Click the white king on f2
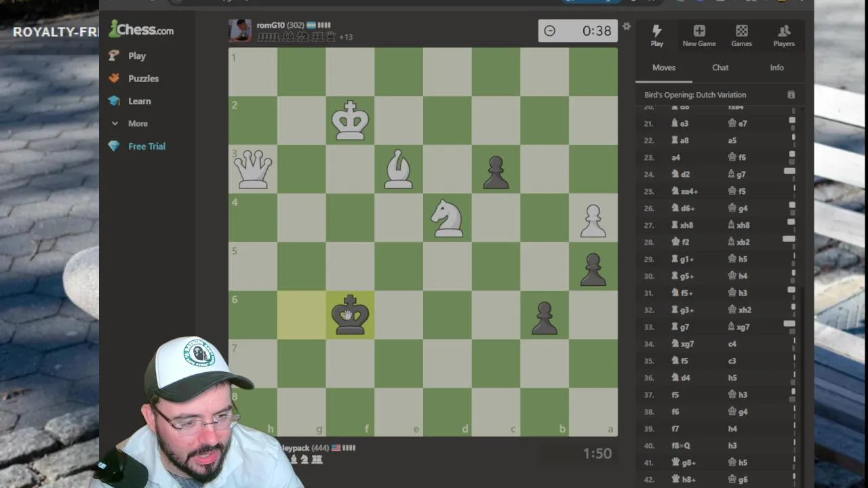Image resolution: width=868 pixels, height=488 pixels. pyautogui.click(x=350, y=121)
